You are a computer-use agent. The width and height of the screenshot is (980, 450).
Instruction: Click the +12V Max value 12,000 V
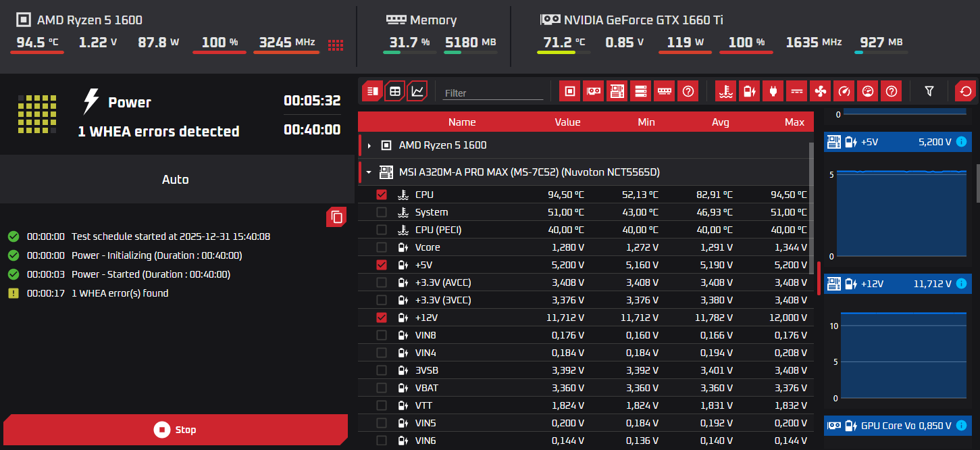(x=787, y=318)
